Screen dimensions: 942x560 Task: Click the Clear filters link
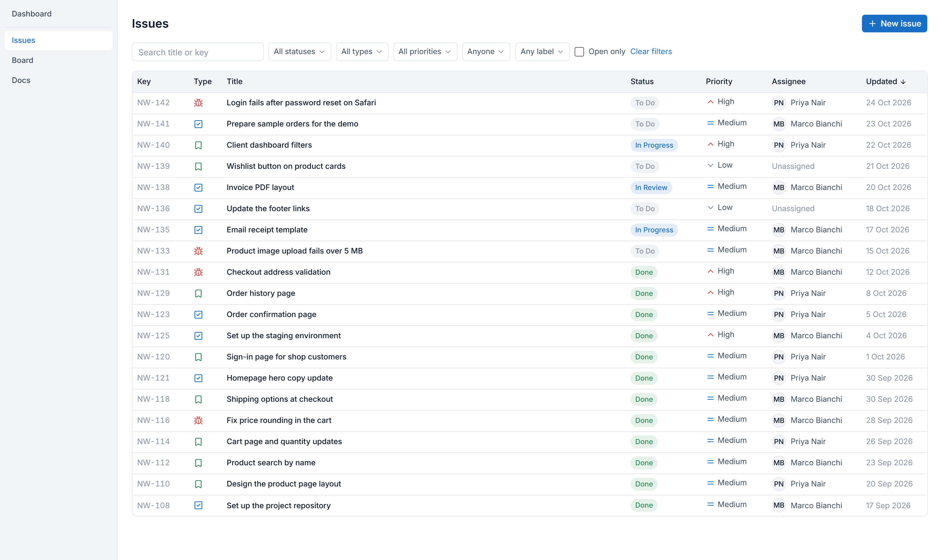(x=651, y=52)
